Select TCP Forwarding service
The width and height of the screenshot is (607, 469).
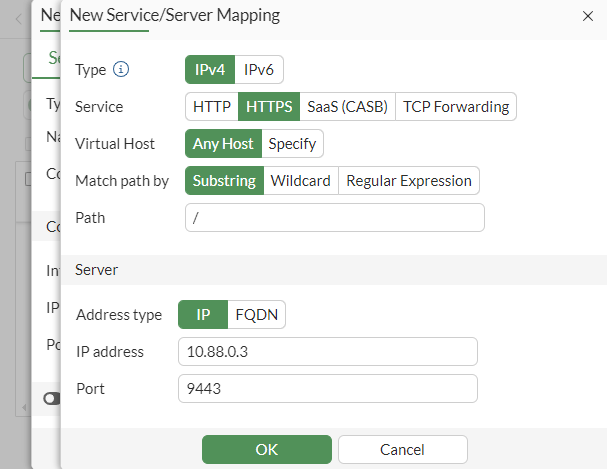pyautogui.click(x=456, y=107)
